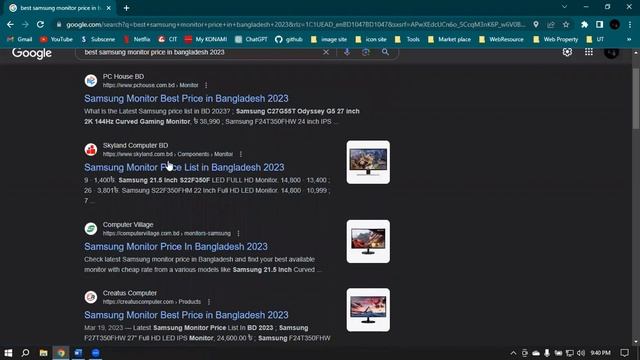Viewport: 640px width, 360px height.
Task: Click the location pin icon in address bar
Action: 536,24
